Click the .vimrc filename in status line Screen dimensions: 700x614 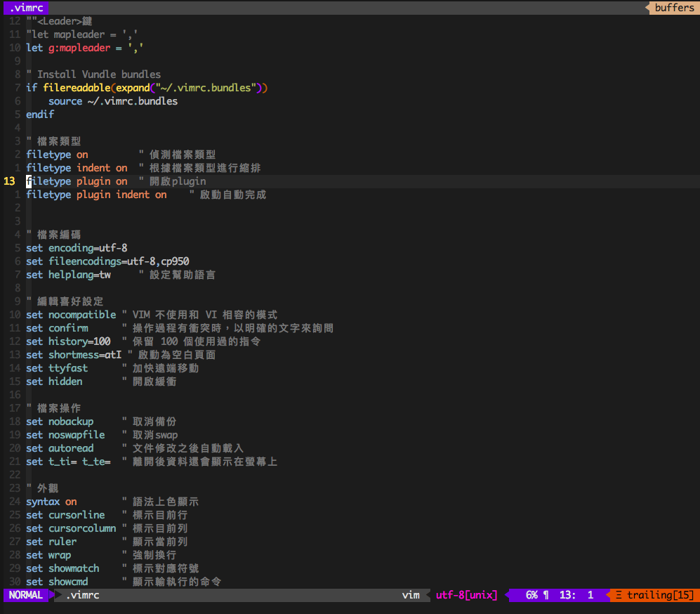coord(82,595)
